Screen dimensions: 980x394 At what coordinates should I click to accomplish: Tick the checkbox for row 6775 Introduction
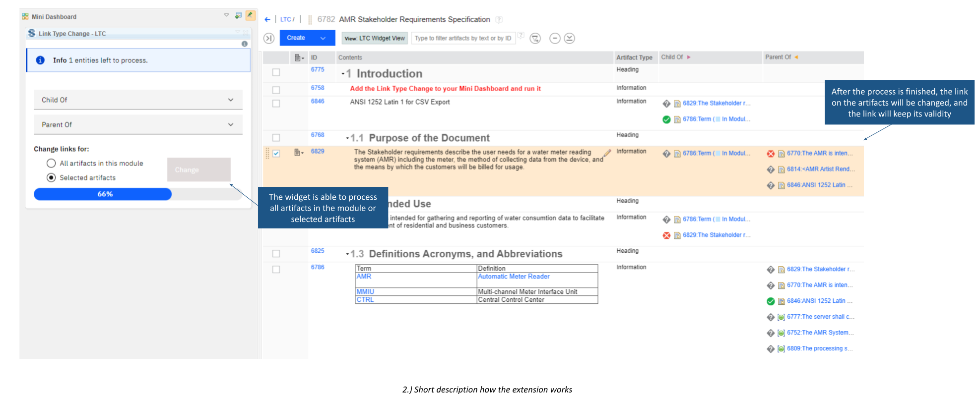276,72
